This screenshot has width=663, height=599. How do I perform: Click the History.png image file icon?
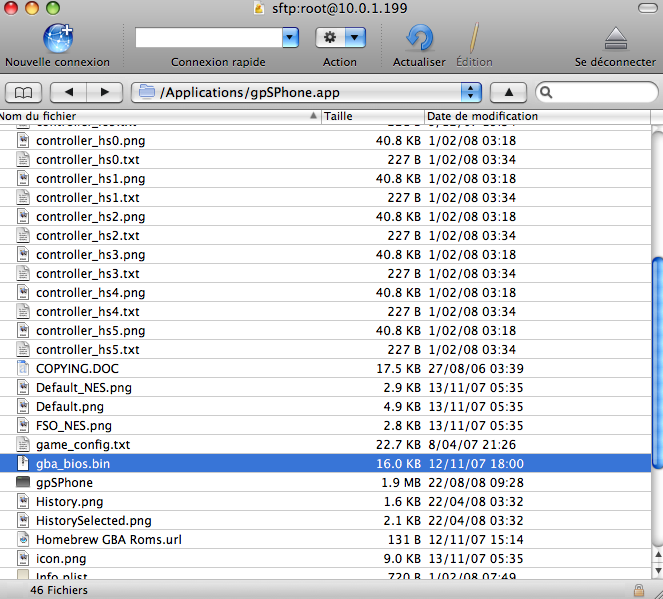click(x=23, y=501)
